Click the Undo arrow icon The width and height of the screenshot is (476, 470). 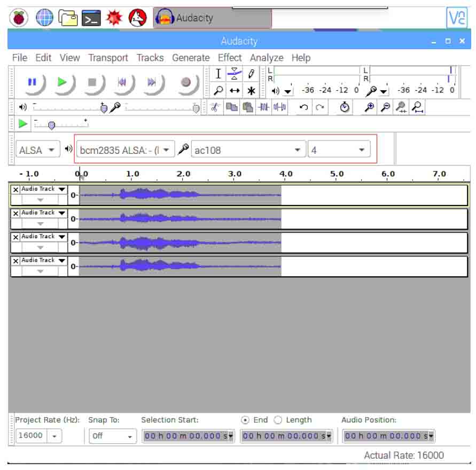303,107
